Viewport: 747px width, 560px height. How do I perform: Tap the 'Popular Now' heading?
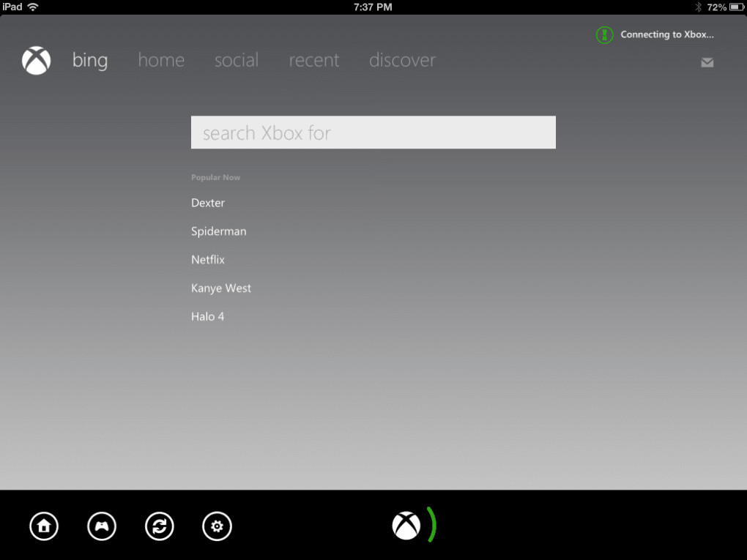tap(215, 177)
